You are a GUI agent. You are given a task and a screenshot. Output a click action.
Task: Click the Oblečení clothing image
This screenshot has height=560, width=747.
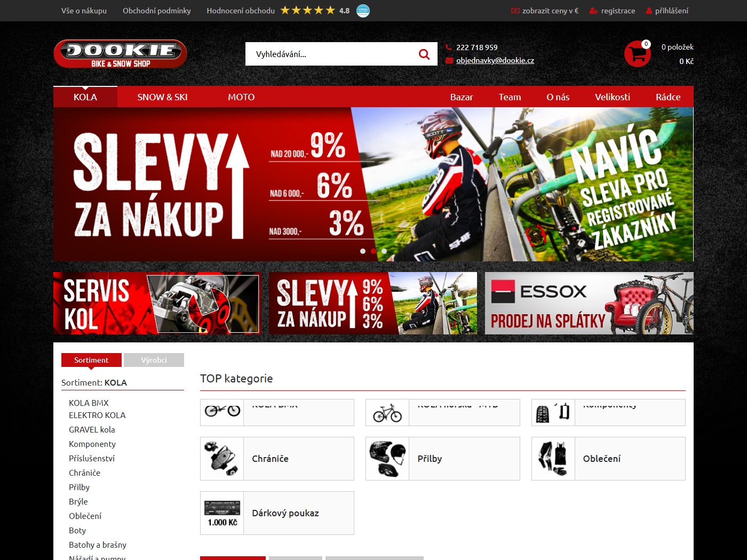click(553, 459)
